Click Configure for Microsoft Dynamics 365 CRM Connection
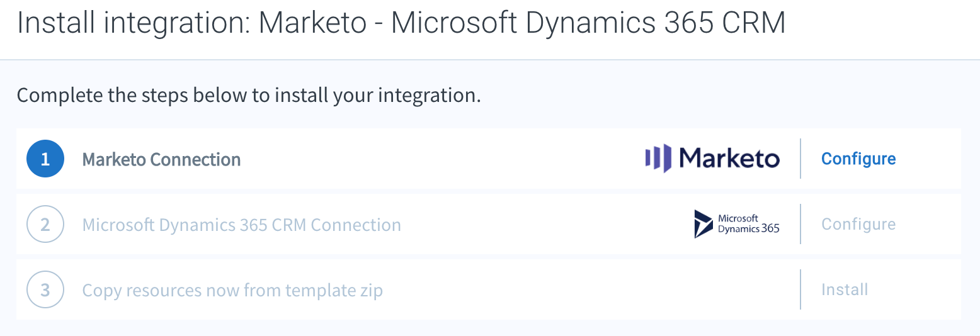Screen dimensions: 980x336 (x=858, y=225)
